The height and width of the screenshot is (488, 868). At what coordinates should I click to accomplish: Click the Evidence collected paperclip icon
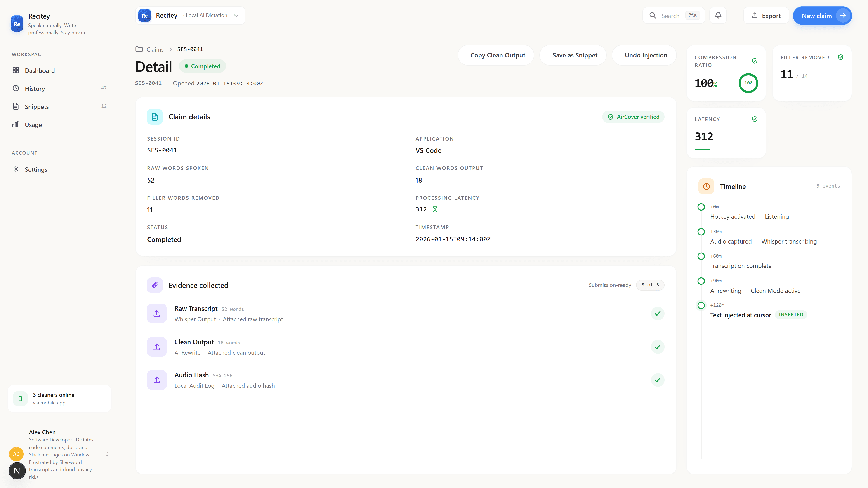pos(155,285)
